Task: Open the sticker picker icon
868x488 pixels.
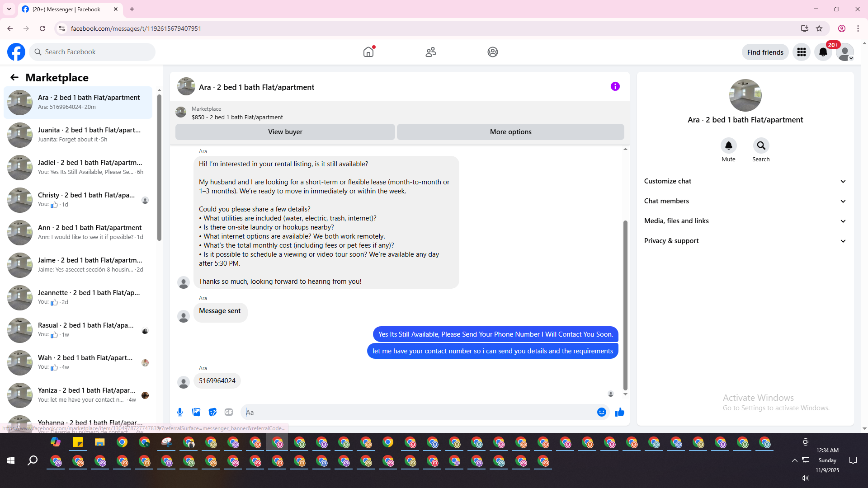Action: coord(212,412)
